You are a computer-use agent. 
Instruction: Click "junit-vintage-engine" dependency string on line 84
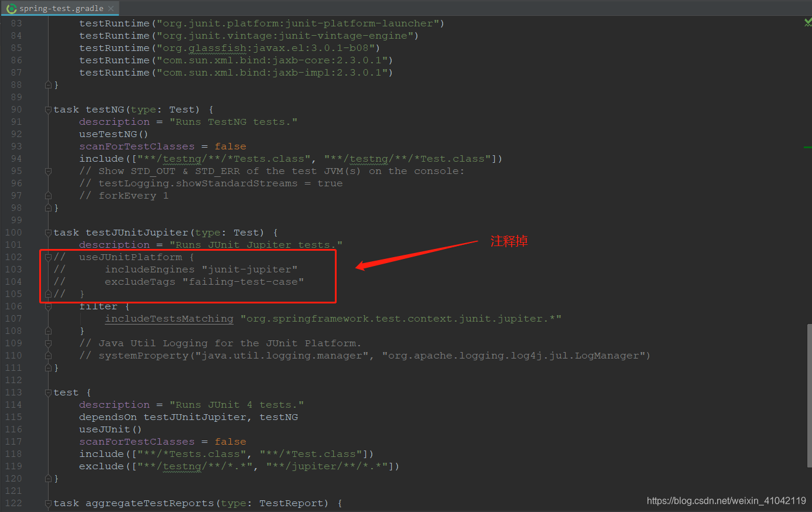pos(285,36)
